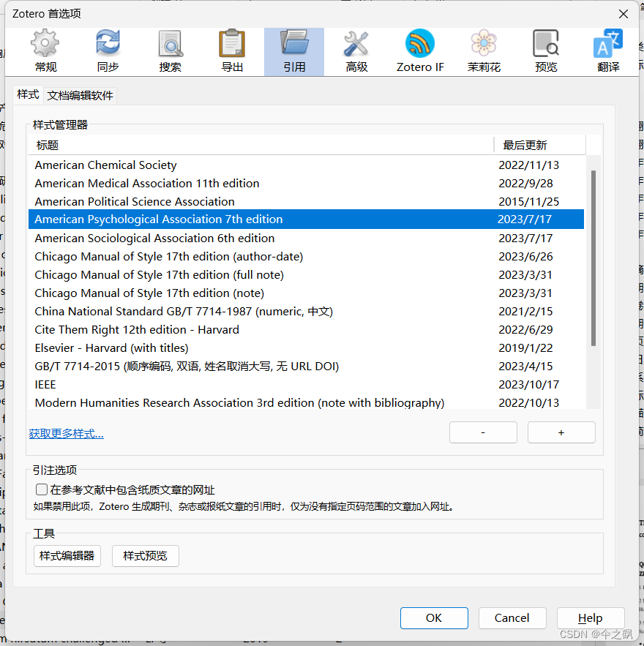The image size is (644, 646).
Task: Click the style list vertical scrollbar
Action: coord(594,258)
